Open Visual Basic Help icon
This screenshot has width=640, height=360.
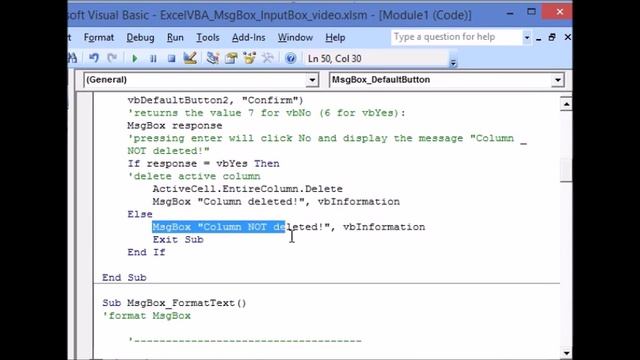(x=291, y=58)
